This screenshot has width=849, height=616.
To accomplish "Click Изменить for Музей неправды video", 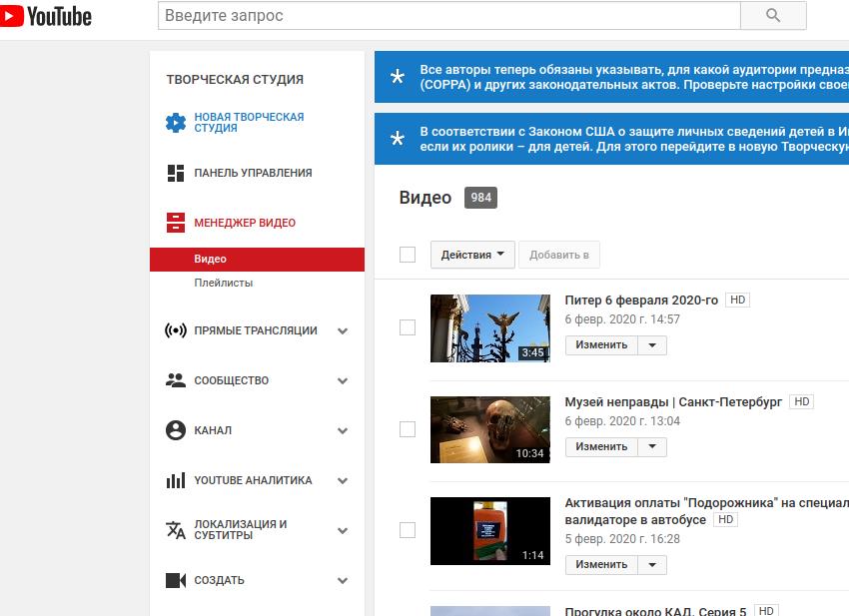I will [601, 447].
